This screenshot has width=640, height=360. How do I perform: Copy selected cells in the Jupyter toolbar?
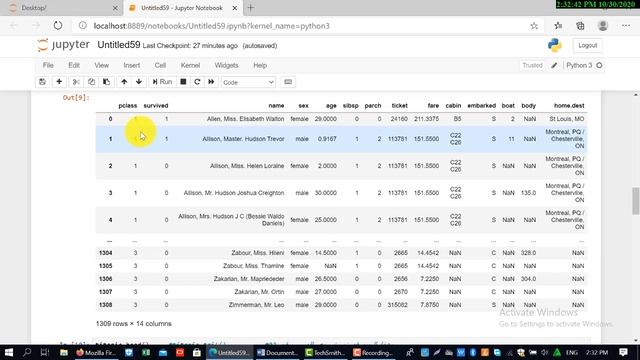point(91,82)
